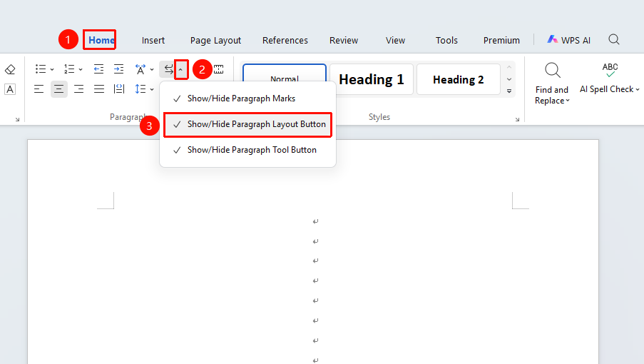Apply the Normal style
Image resolution: width=644 pixels, height=364 pixels.
coord(285,74)
